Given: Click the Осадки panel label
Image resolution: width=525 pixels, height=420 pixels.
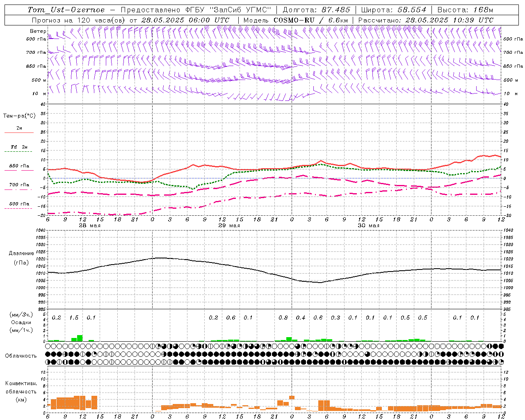Looking at the screenshot, I should pyautogui.click(x=21, y=322).
